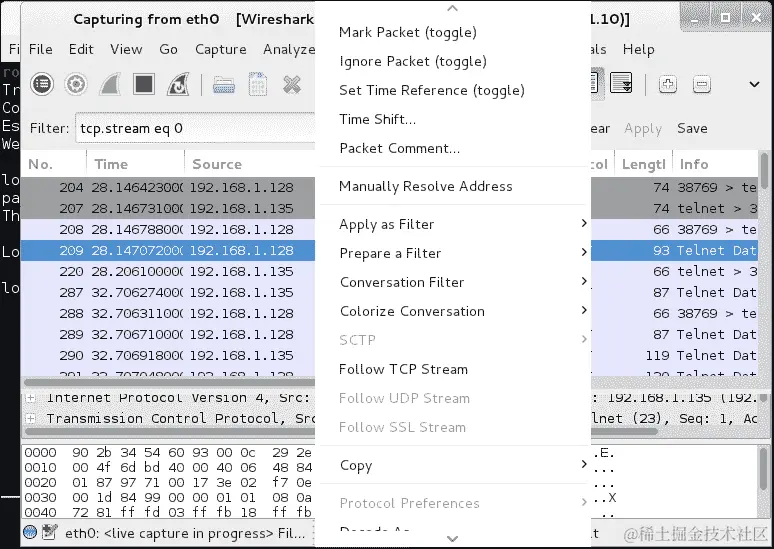
Task: Click the Apply filter button
Action: pyautogui.click(x=642, y=129)
